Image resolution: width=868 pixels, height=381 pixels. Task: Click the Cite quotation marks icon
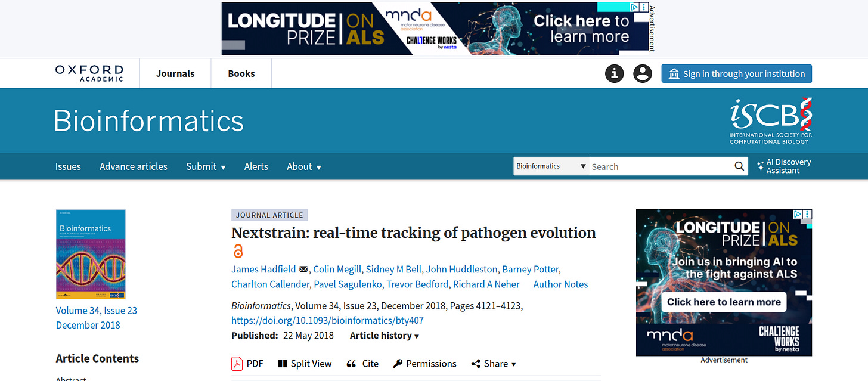(352, 364)
